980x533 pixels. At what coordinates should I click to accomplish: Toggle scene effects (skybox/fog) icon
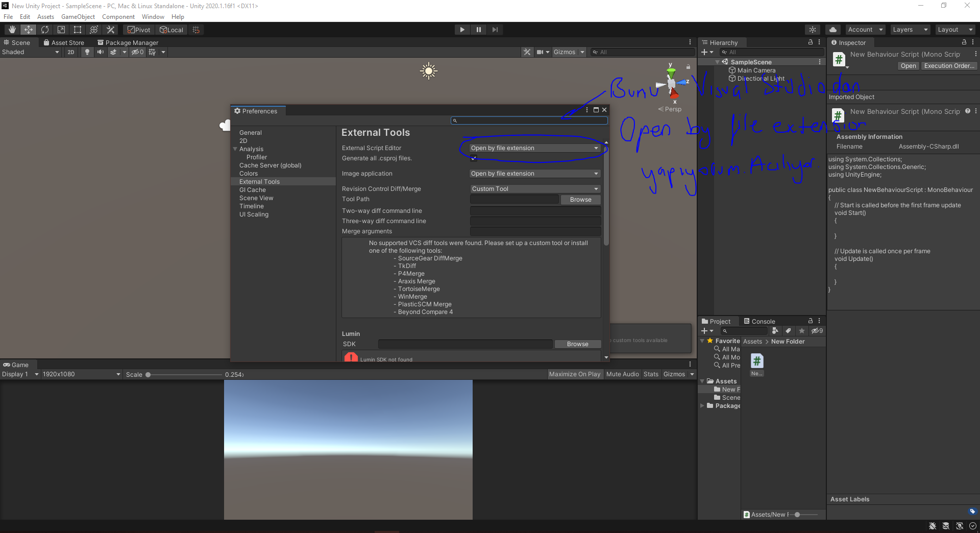113,52
